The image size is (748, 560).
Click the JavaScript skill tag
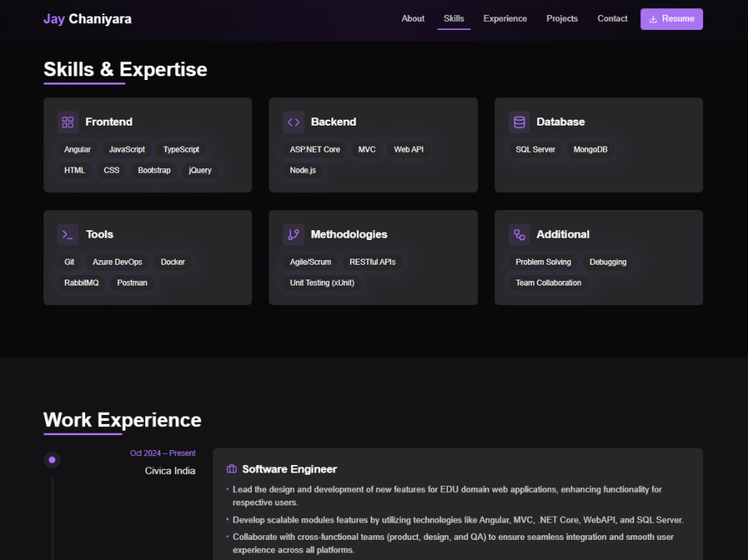coord(127,150)
